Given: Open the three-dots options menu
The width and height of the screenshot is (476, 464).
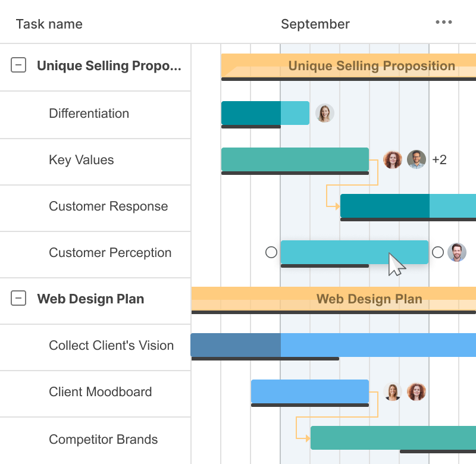Looking at the screenshot, I should (x=444, y=23).
